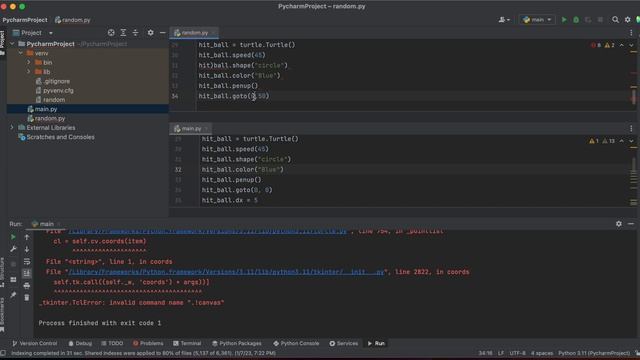Expand External Libraries node
Image resolution: width=640 pixels, height=360 pixels.
12,128
